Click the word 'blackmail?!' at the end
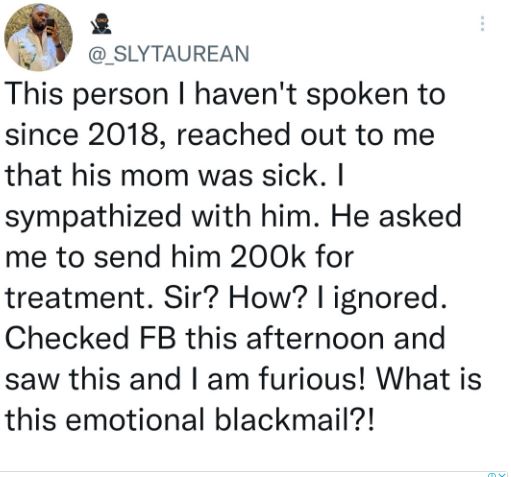 pos(294,419)
